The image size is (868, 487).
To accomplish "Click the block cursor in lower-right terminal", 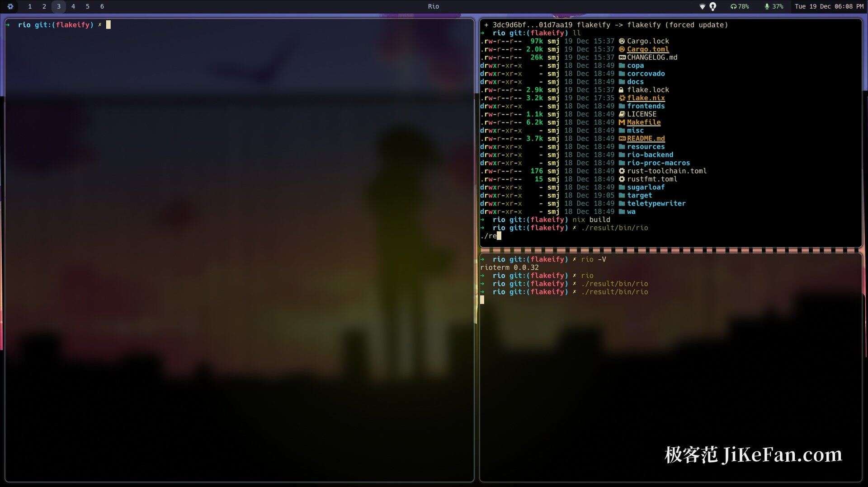I will click(482, 300).
